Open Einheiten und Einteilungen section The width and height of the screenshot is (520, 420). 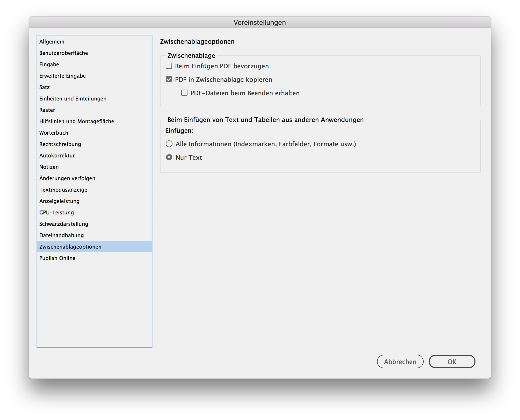[73, 99]
